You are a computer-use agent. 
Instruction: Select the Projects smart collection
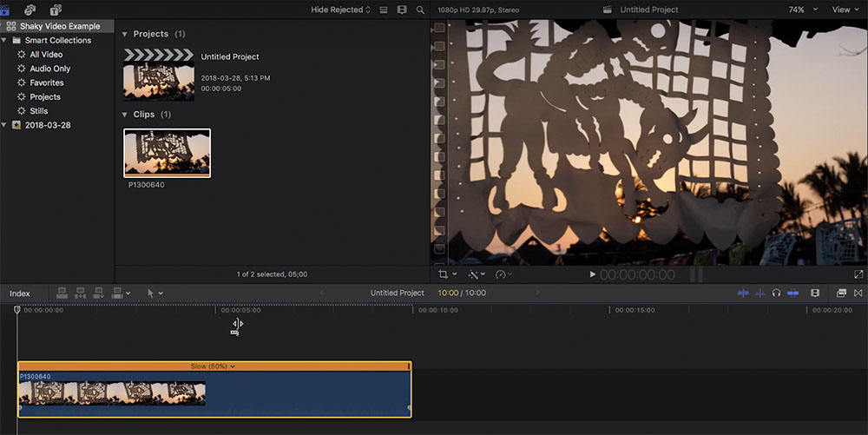(45, 97)
